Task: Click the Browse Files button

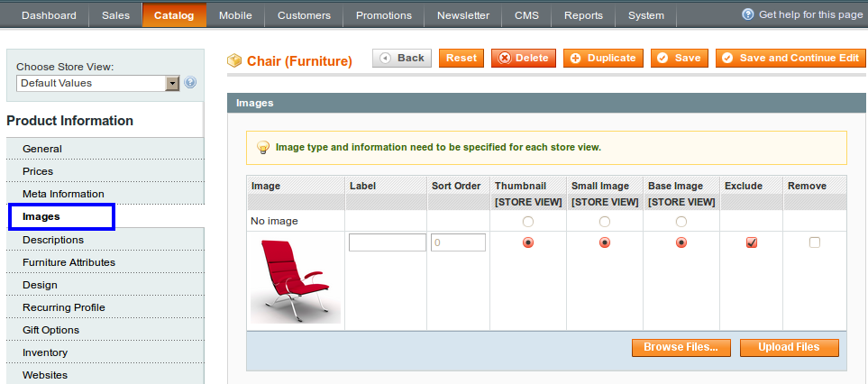Action: (681, 347)
